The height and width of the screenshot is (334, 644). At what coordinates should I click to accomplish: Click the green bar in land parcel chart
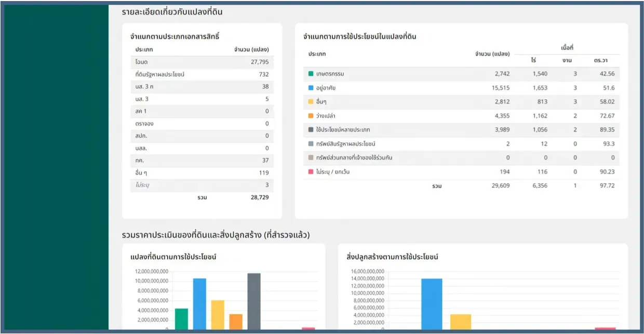tap(181, 319)
